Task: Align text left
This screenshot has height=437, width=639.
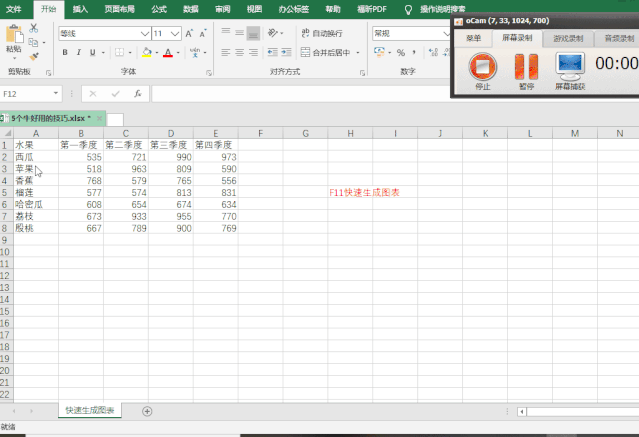Action: point(226,52)
